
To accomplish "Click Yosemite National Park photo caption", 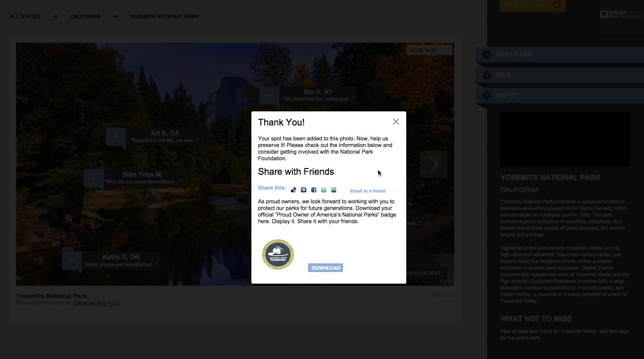I will (x=51, y=296).
